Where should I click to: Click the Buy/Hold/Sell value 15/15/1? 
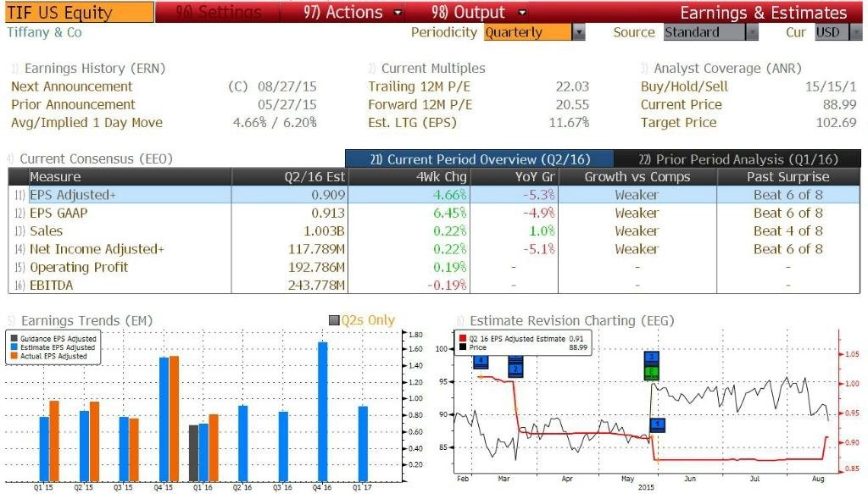[831, 86]
